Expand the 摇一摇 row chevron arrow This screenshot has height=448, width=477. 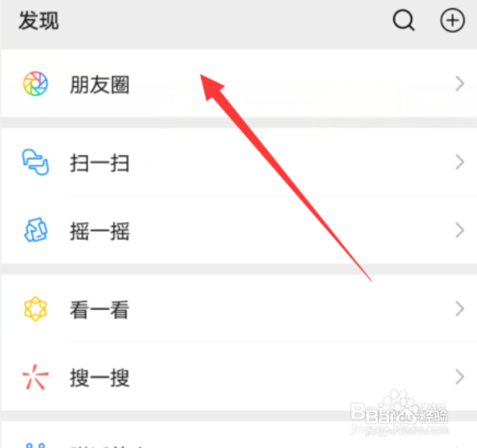click(x=459, y=230)
